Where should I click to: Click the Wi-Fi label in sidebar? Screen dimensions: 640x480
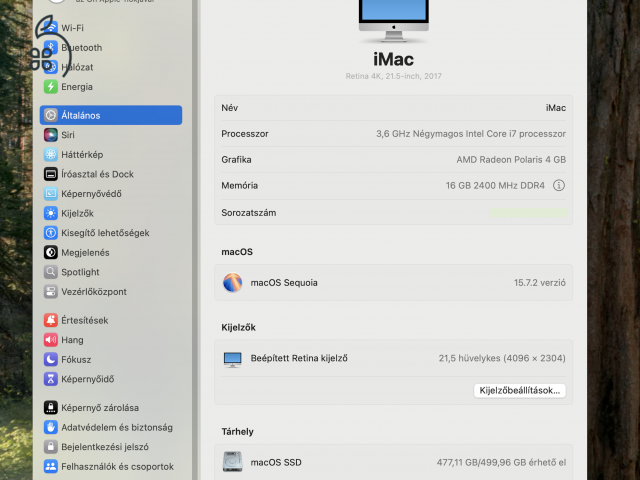pyautogui.click(x=72, y=28)
